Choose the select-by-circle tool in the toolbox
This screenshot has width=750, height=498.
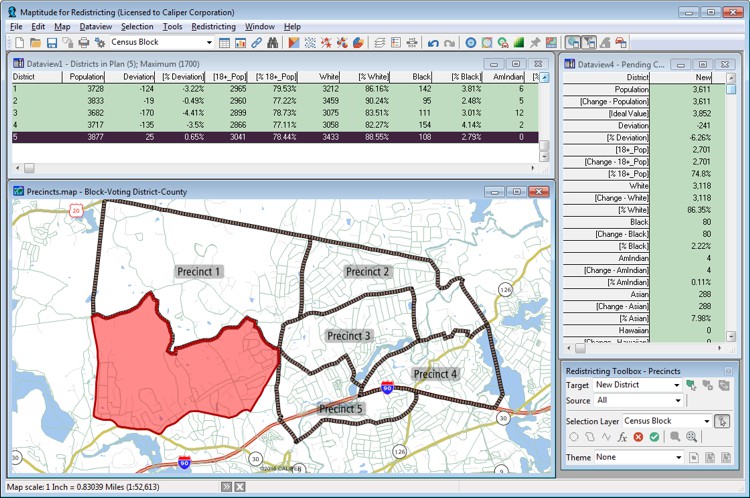pos(574,437)
